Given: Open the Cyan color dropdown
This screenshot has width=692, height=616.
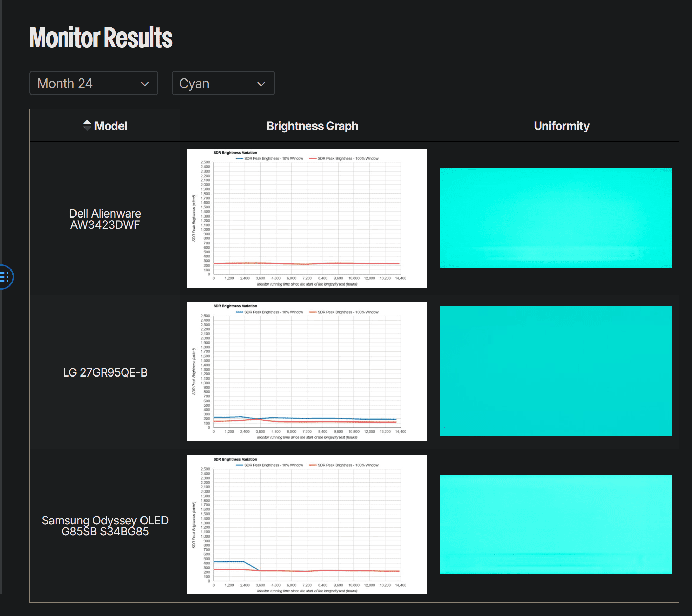Looking at the screenshot, I should (x=222, y=83).
